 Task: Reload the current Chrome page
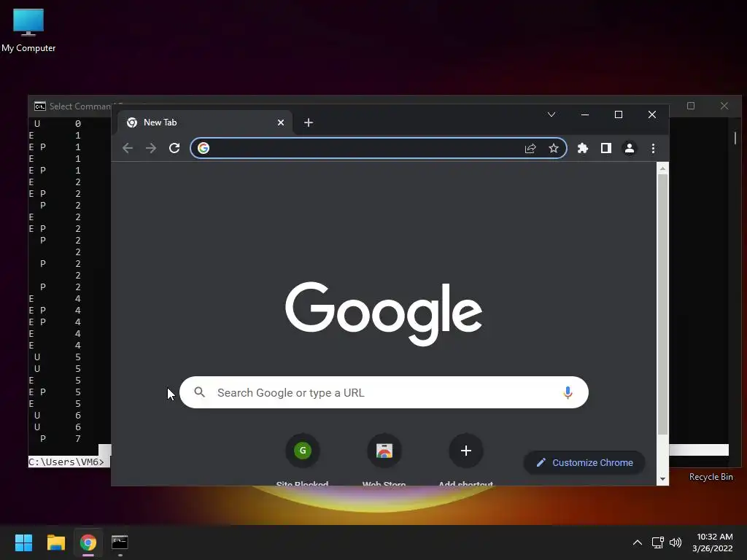[x=174, y=148]
